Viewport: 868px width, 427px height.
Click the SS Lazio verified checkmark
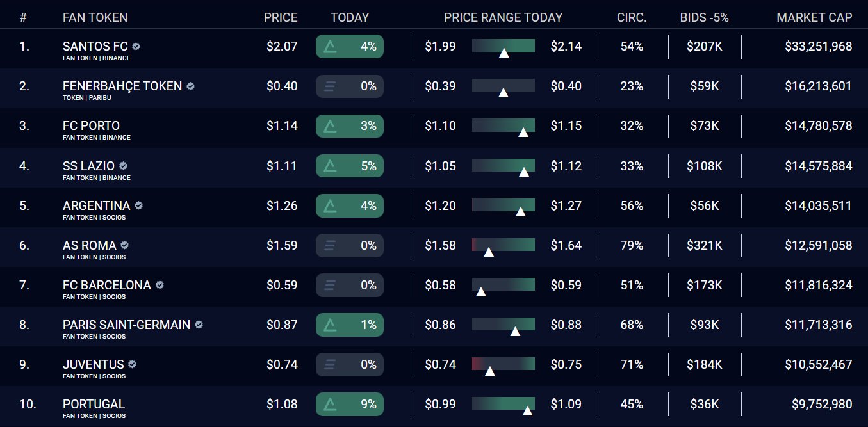coord(123,166)
